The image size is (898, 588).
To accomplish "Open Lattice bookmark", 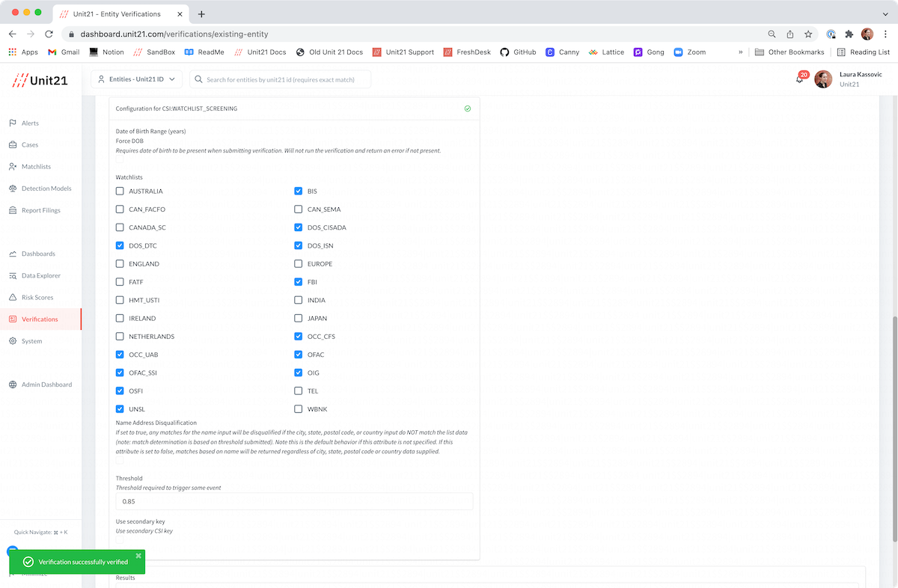I will click(x=606, y=52).
